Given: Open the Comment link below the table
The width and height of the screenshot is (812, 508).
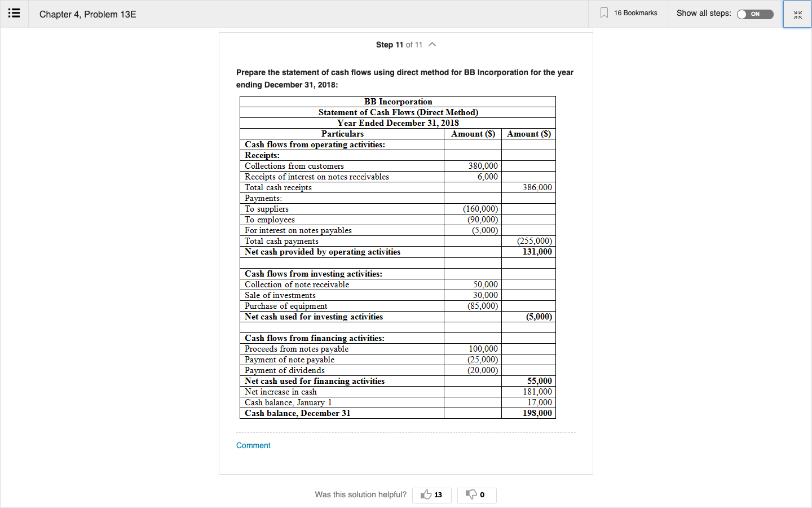Looking at the screenshot, I should 253,445.
